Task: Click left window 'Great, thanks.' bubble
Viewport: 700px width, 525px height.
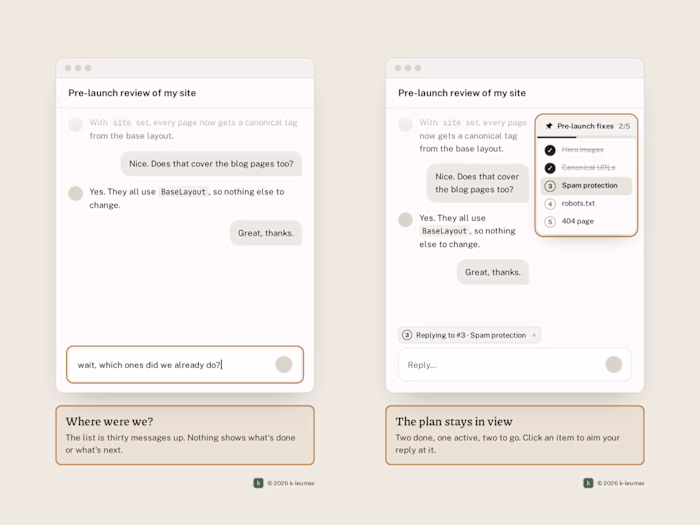Action: 266,233
